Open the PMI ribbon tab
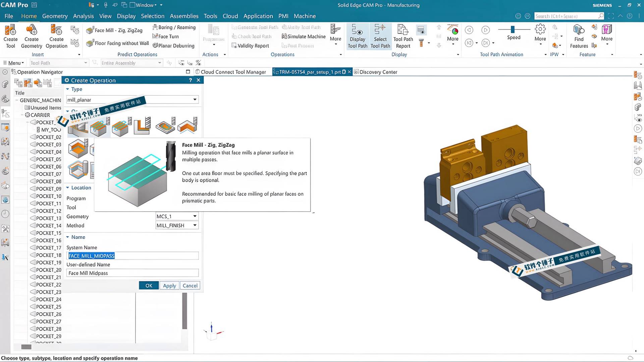The image size is (644, 362). coord(283,16)
